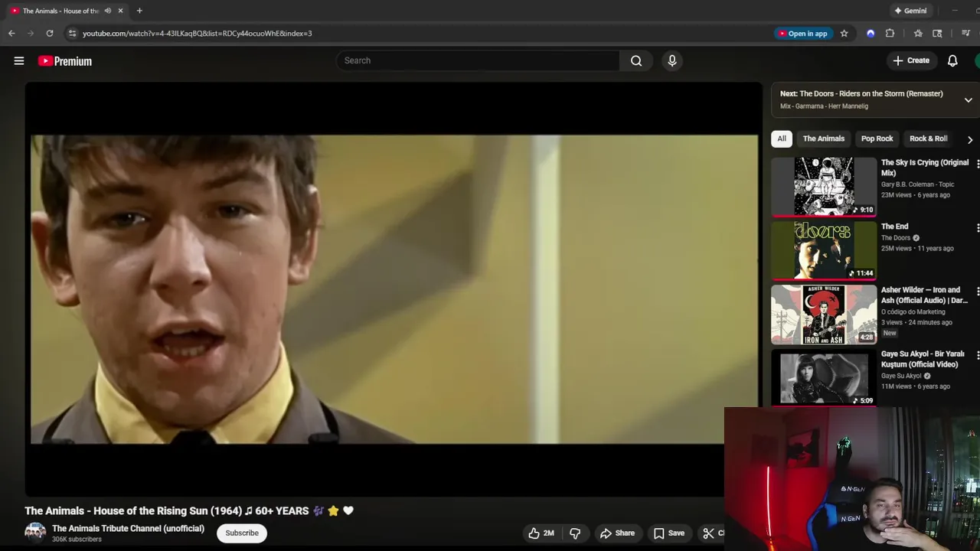The height and width of the screenshot is (551, 980).
Task: Click the Clip scissors icon
Action: 709,533
